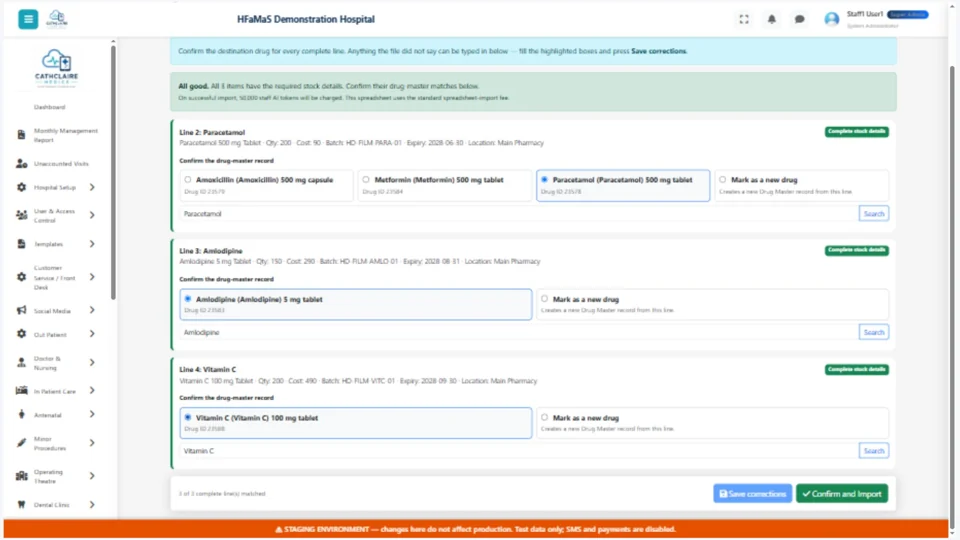Expand Templates submenu chevron
This screenshot has width=960, height=540.
[x=92, y=244]
